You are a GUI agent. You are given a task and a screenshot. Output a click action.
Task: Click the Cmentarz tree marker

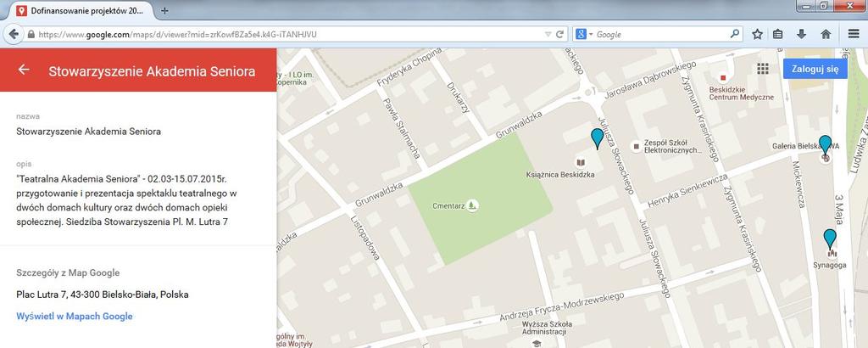(471, 205)
